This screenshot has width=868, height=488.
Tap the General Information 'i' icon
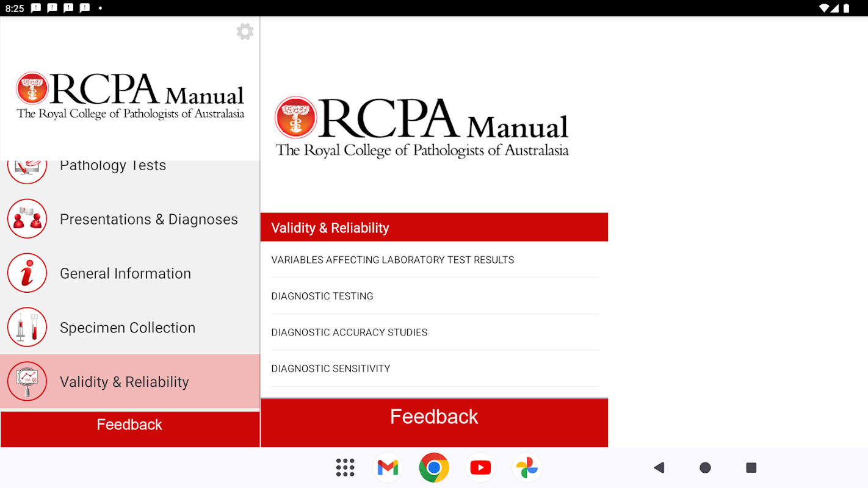coord(27,273)
